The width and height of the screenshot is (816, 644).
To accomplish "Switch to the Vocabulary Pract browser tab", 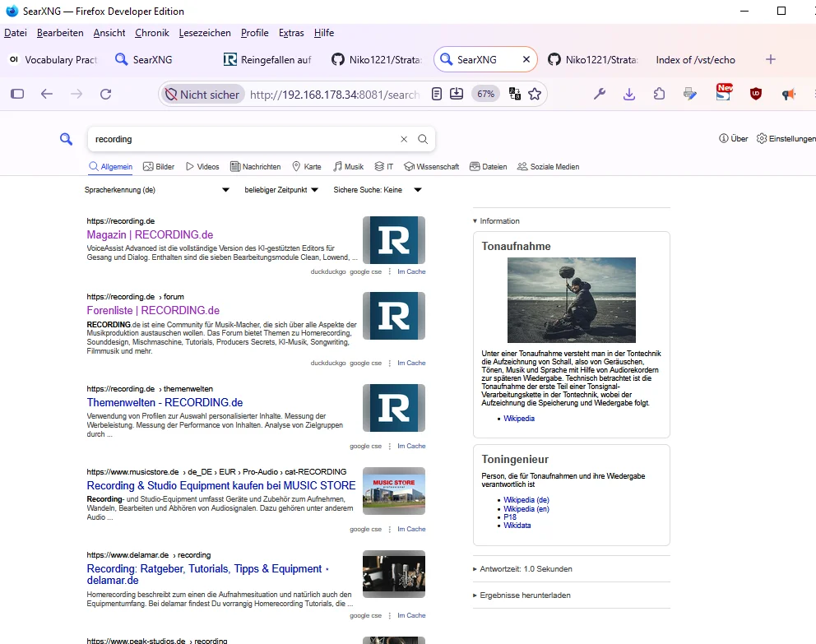I will pyautogui.click(x=53, y=59).
